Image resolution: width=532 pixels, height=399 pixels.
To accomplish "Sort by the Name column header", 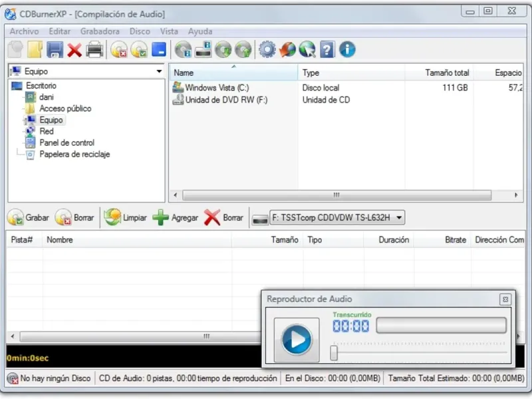I will 233,72.
